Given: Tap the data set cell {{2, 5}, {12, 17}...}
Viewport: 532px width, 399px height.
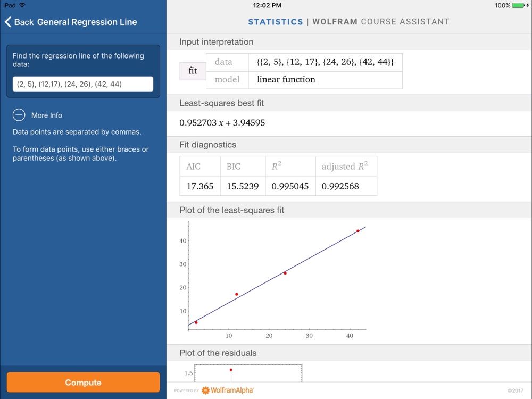Looking at the screenshot, I should click(325, 62).
